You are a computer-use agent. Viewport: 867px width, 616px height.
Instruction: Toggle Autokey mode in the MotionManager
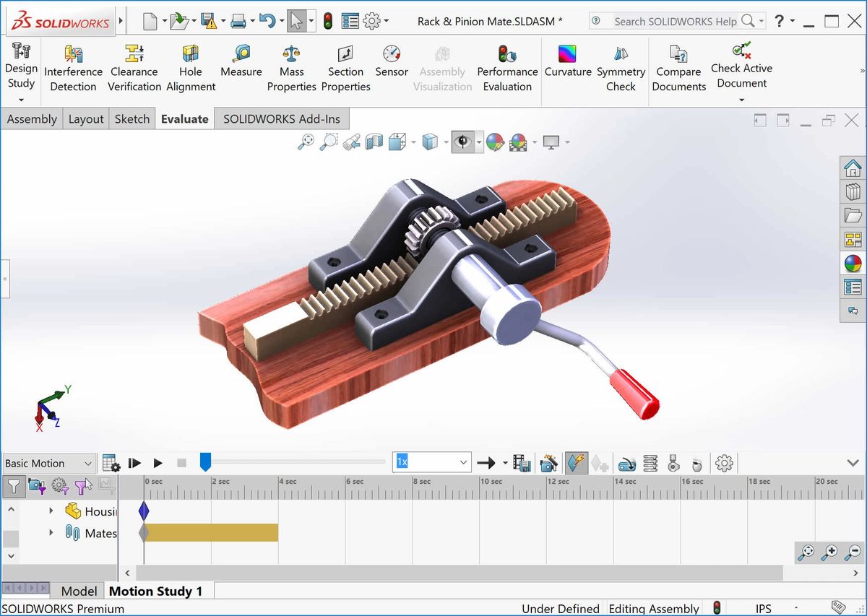pos(576,463)
